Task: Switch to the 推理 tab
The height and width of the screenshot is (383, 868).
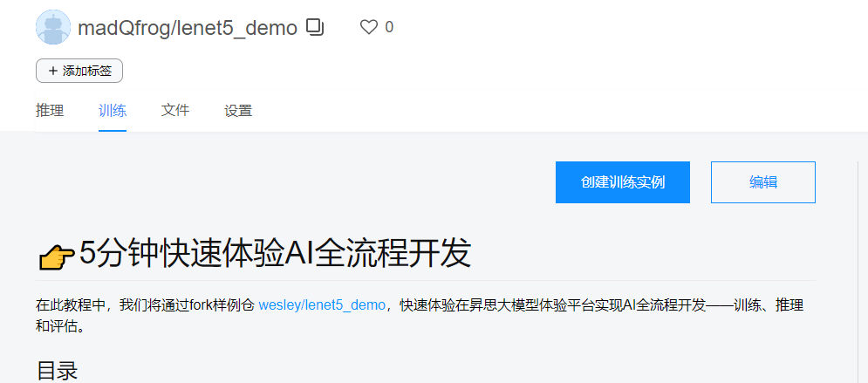Action: (50, 111)
